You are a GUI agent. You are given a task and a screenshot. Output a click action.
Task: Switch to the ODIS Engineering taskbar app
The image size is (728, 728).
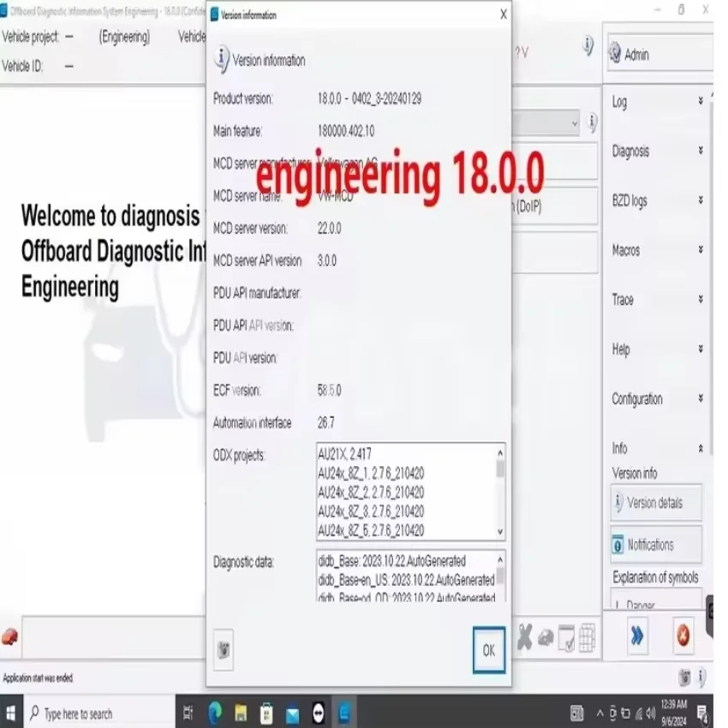point(344,713)
